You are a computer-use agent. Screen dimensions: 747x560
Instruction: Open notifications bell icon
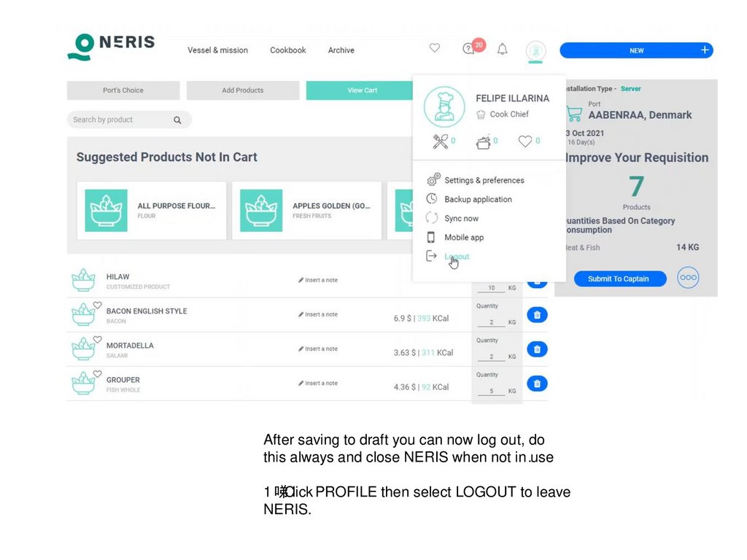502,49
